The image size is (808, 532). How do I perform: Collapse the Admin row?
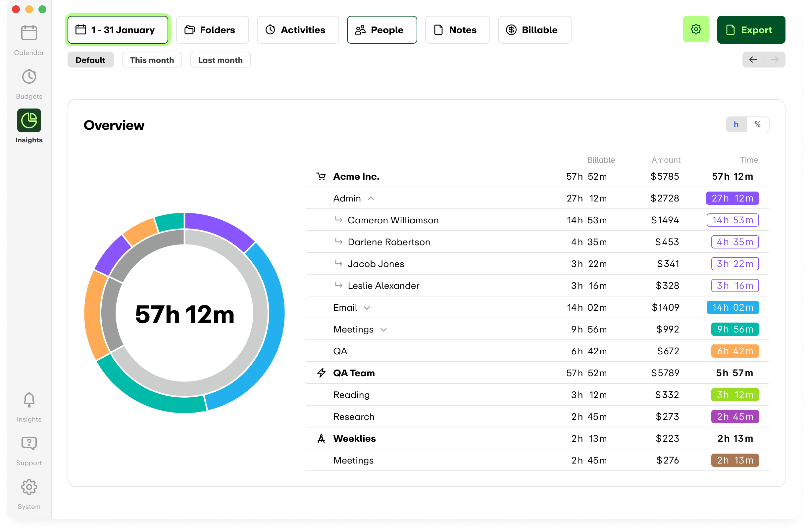click(371, 199)
